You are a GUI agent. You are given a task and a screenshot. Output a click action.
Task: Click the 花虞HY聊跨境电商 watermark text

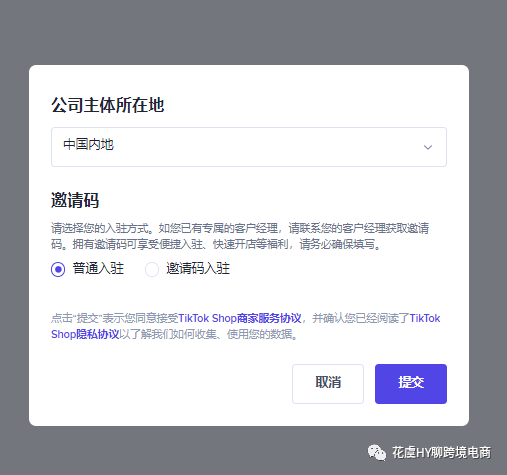(x=441, y=453)
